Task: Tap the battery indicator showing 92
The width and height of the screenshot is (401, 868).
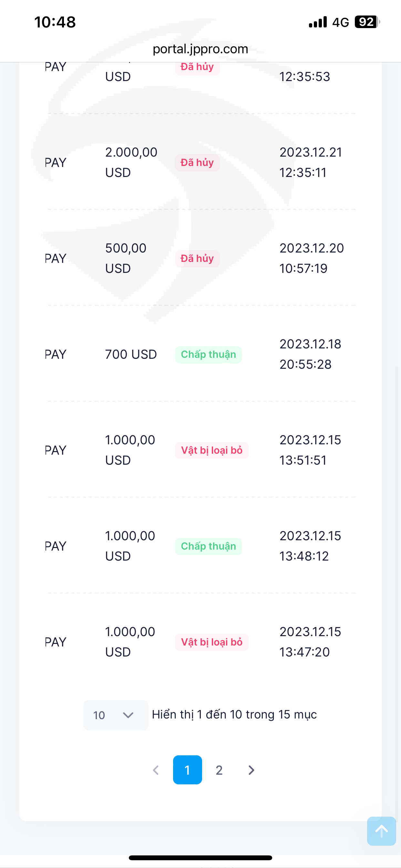Action: (x=367, y=22)
